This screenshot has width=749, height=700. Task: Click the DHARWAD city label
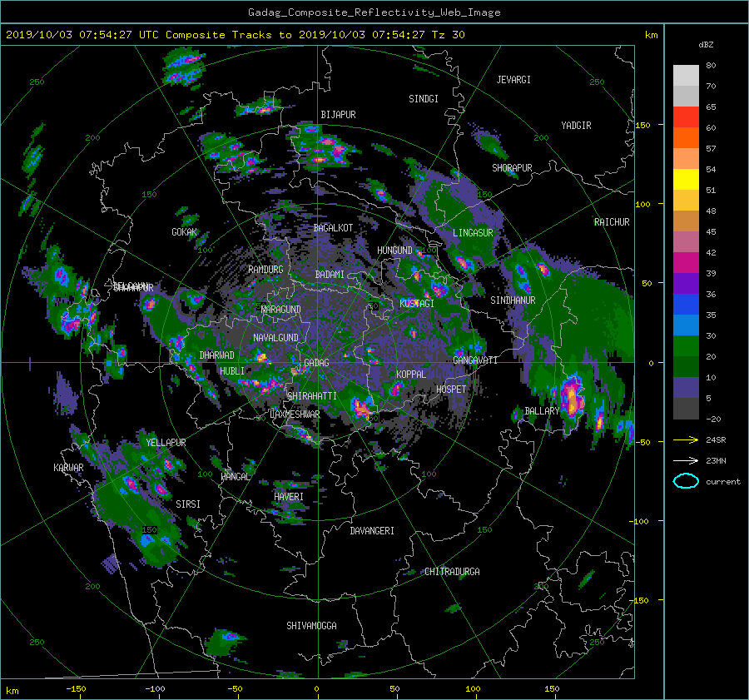coord(217,355)
